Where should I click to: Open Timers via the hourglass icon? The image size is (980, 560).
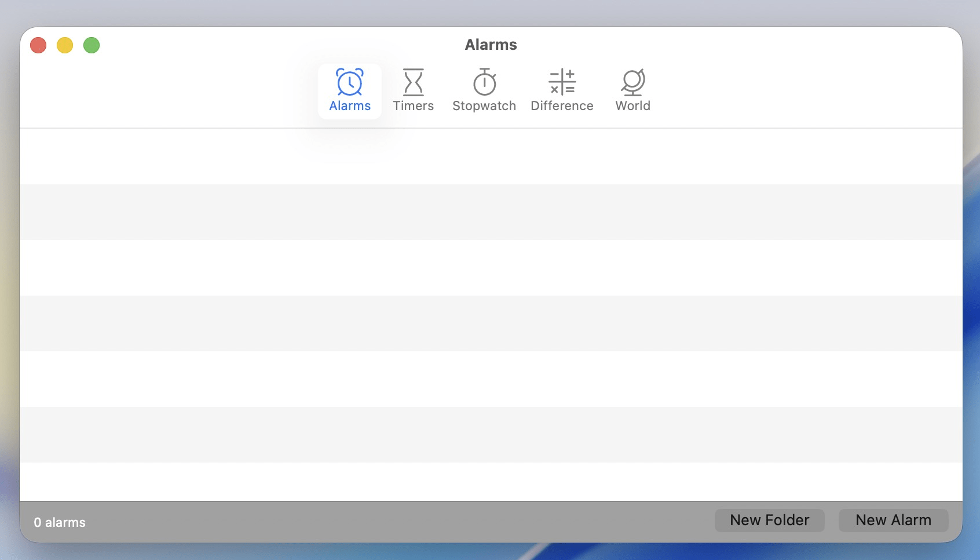pos(413,82)
